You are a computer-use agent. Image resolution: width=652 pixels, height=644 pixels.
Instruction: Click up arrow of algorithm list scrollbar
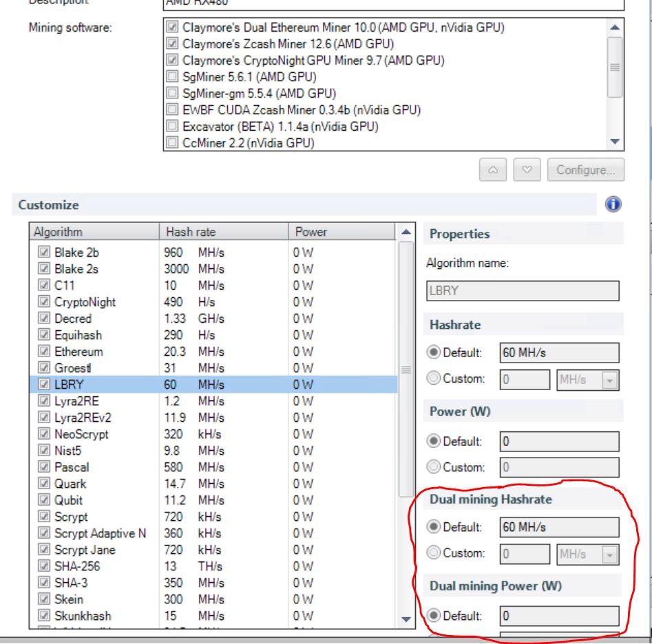click(x=406, y=233)
